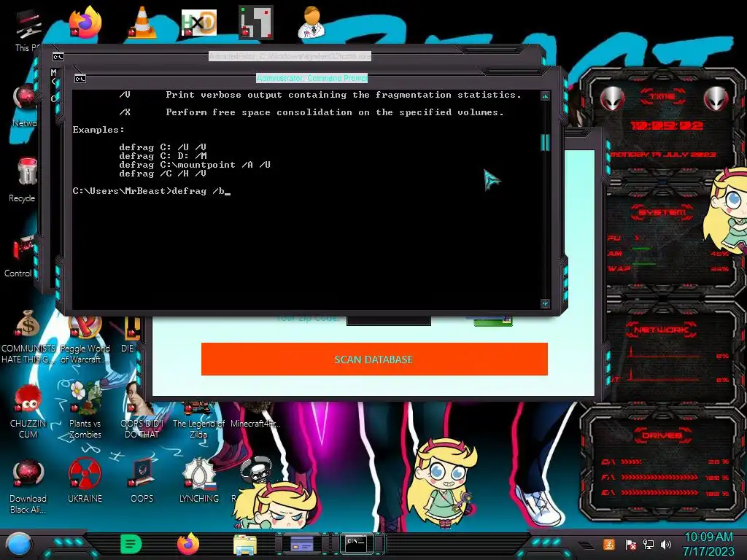Open the Action Center flag tray icon
The width and height of the screenshot is (747, 560).
click(x=631, y=544)
